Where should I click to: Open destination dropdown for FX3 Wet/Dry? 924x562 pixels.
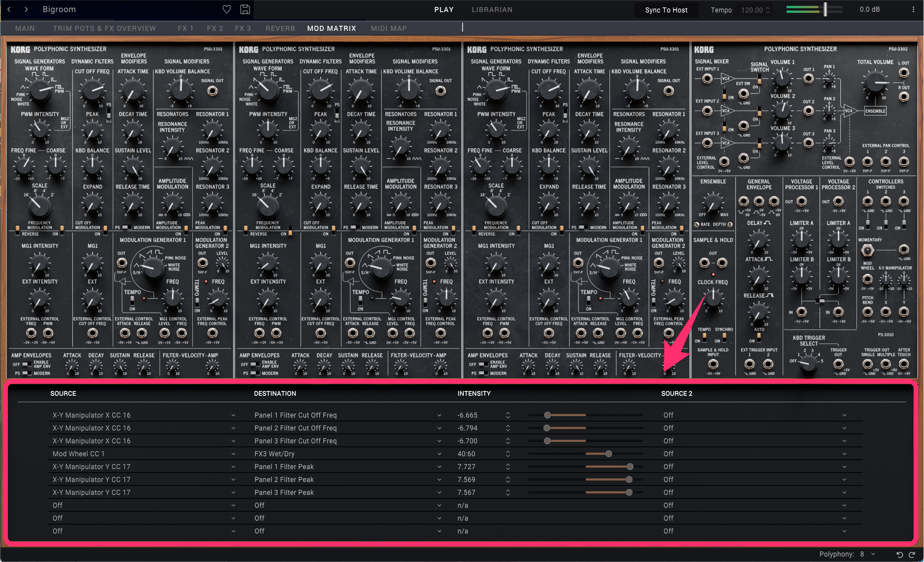pos(439,454)
